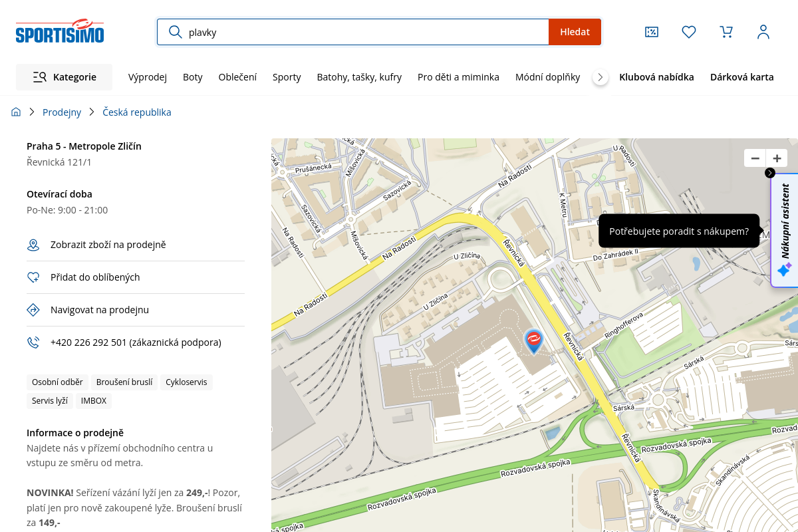The image size is (798, 532).
Task: Zoom out the map with minus button
Action: click(755, 158)
